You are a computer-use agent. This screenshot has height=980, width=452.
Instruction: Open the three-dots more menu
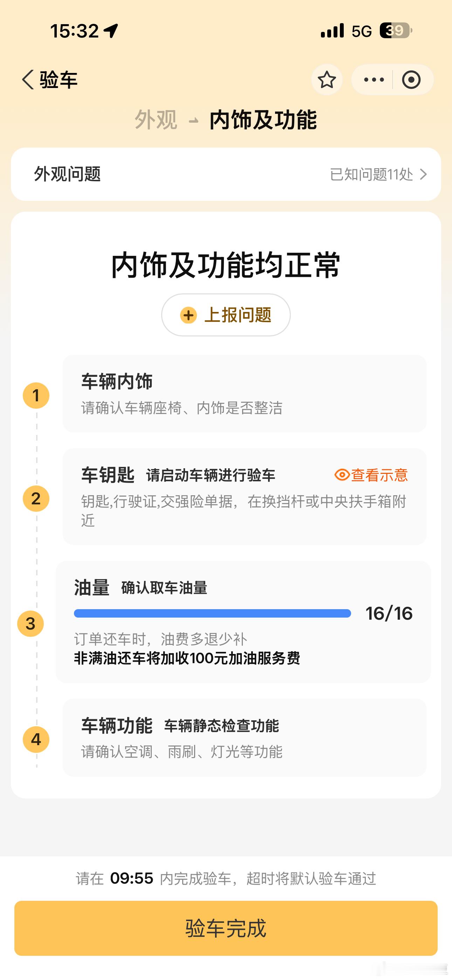(374, 80)
